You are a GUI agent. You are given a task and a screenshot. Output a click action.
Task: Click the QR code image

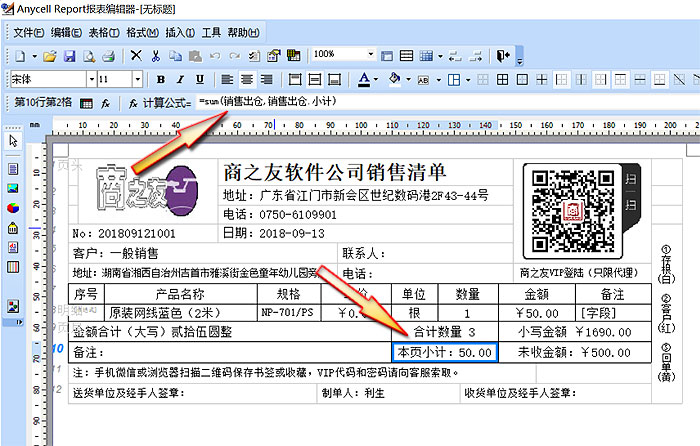(573, 211)
